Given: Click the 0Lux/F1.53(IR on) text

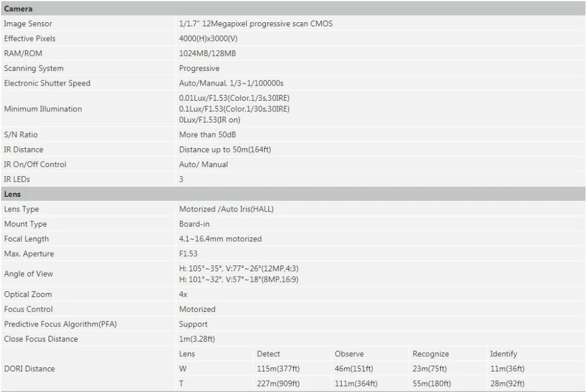Looking at the screenshot, I should [x=210, y=120].
